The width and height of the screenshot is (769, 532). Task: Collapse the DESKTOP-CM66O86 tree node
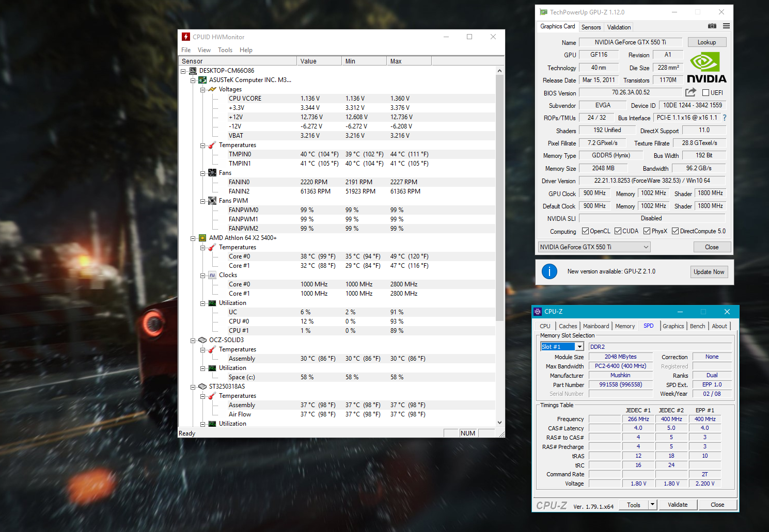coord(183,71)
